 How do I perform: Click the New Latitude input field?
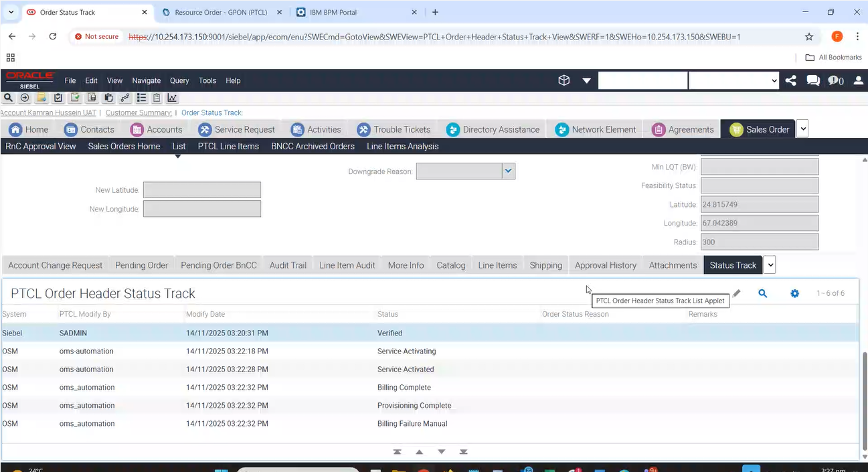click(201, 190)
